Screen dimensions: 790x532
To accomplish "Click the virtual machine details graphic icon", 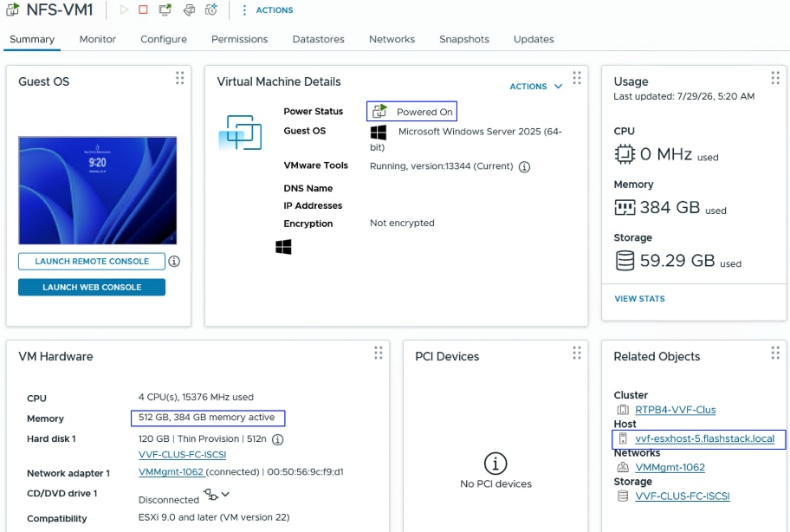I will pos(240,133).
